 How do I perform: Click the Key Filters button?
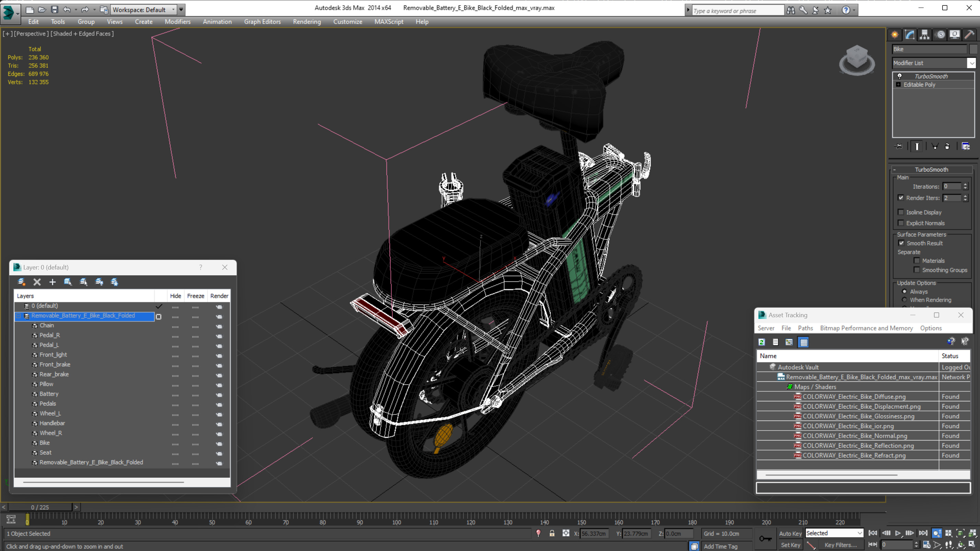tap(841, 545)
